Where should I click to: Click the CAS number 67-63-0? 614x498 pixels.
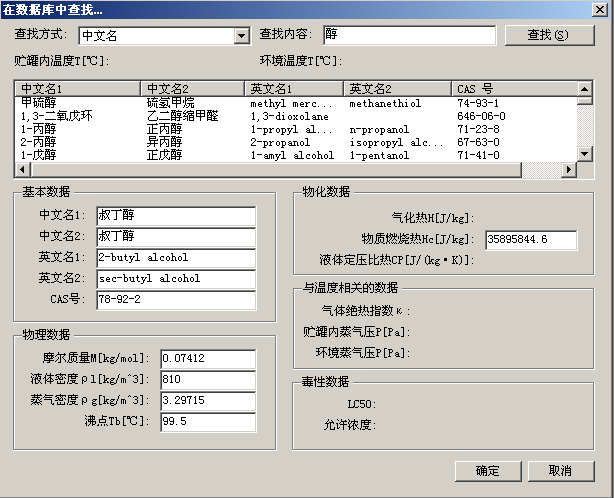pyautogui.click(x=478, y=142)
